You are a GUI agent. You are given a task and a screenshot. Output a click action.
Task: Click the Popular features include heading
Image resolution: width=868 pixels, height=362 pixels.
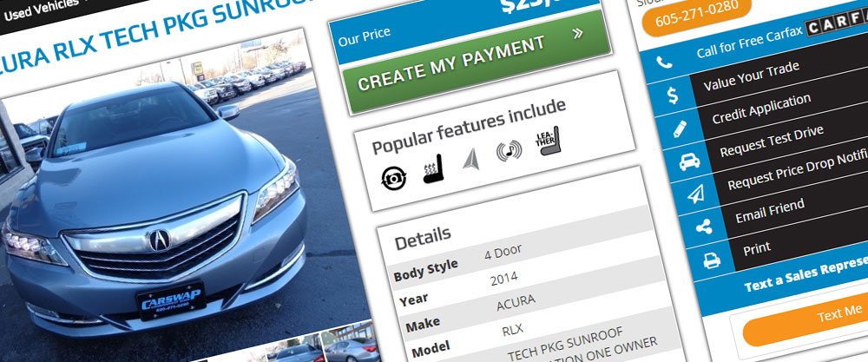[x=469, y=126]
